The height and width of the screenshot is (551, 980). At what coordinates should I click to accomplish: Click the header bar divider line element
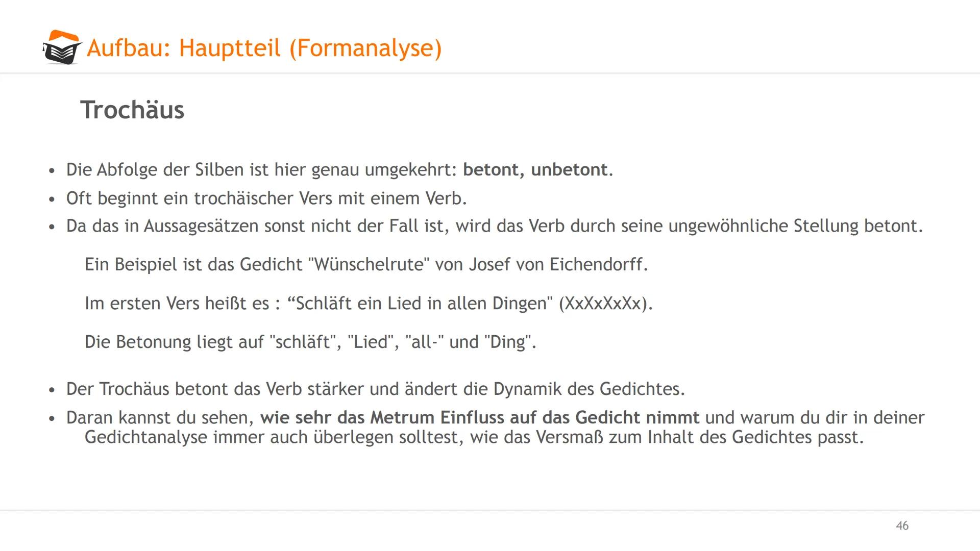490,71
